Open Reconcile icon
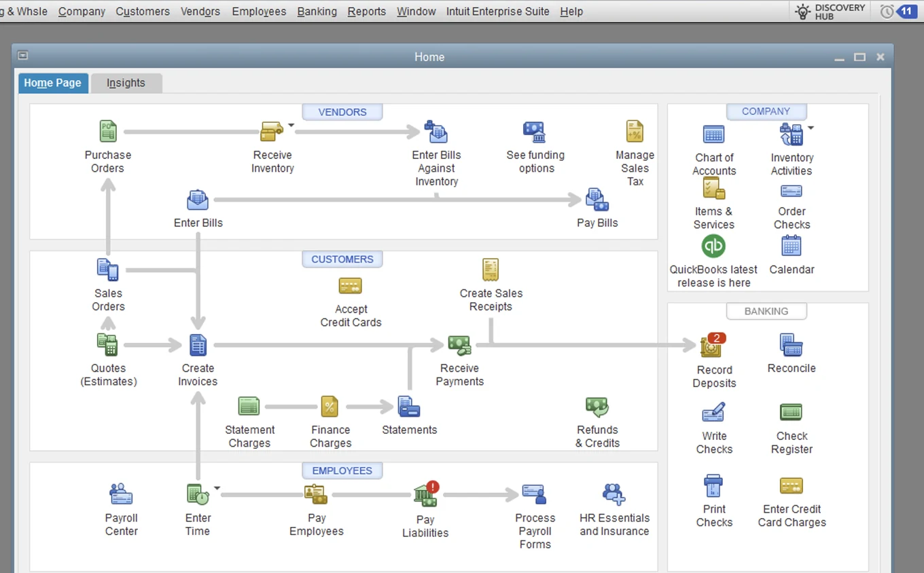This screenshot has width=924, height=573. point(792,345)
